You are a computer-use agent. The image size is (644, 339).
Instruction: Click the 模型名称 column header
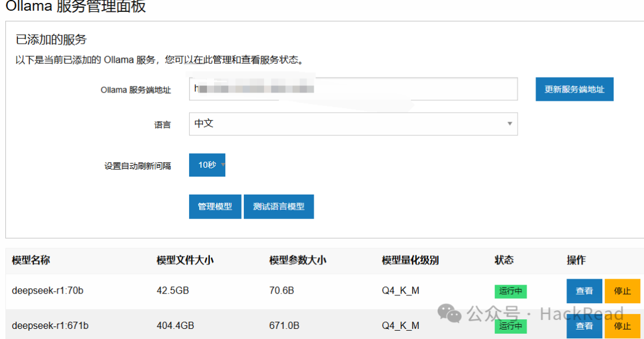coord(31,260)
